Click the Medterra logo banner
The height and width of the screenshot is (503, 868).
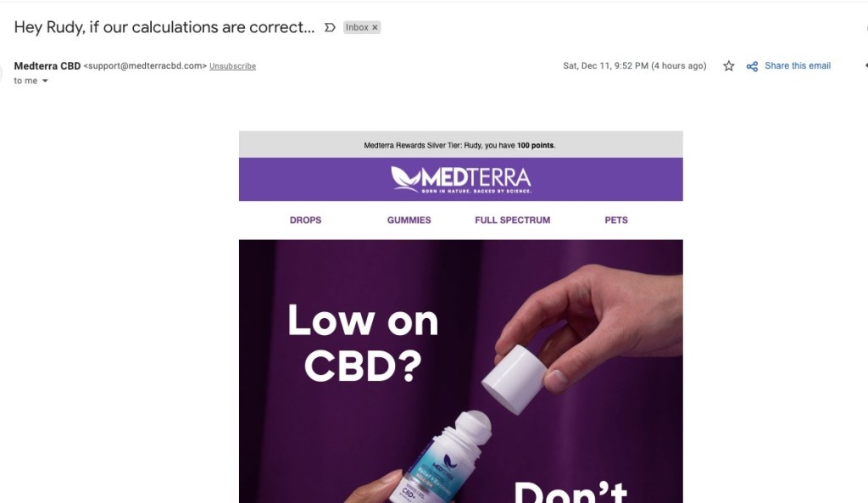(x=460, y=179)
